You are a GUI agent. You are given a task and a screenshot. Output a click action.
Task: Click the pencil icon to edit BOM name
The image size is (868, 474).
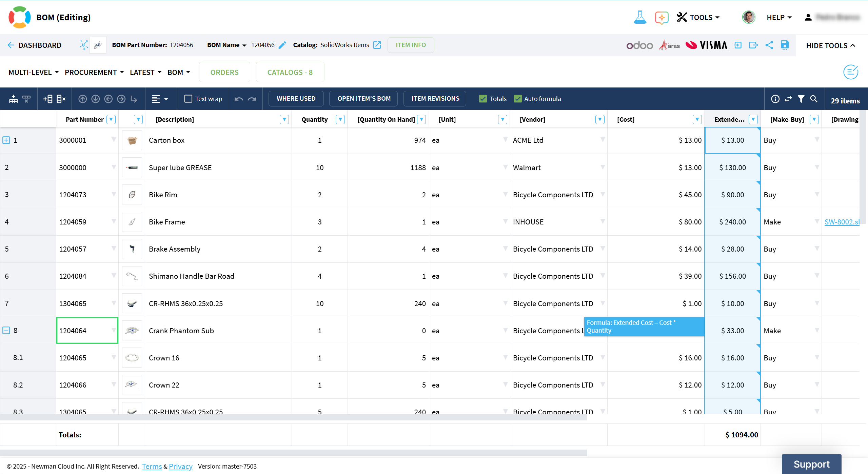pos(282,45)
